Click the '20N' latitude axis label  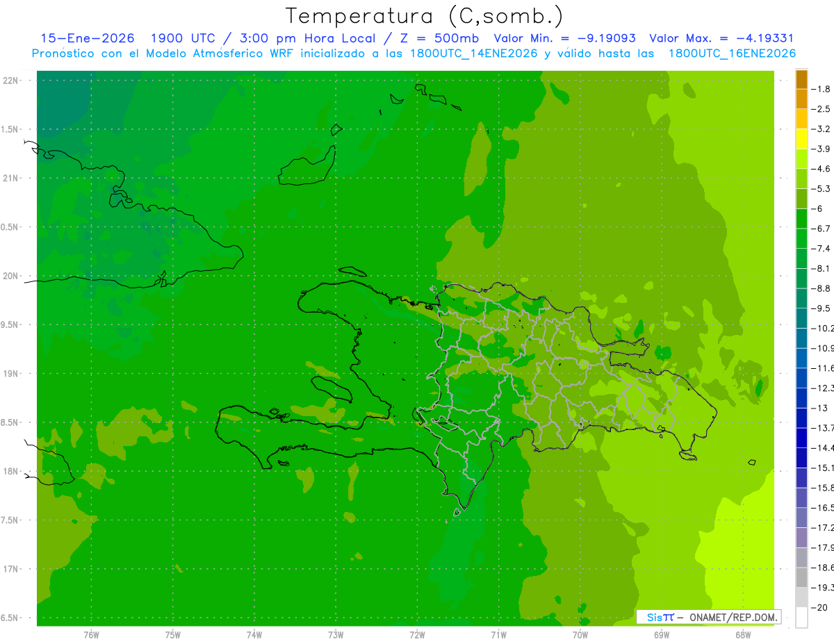10,276
